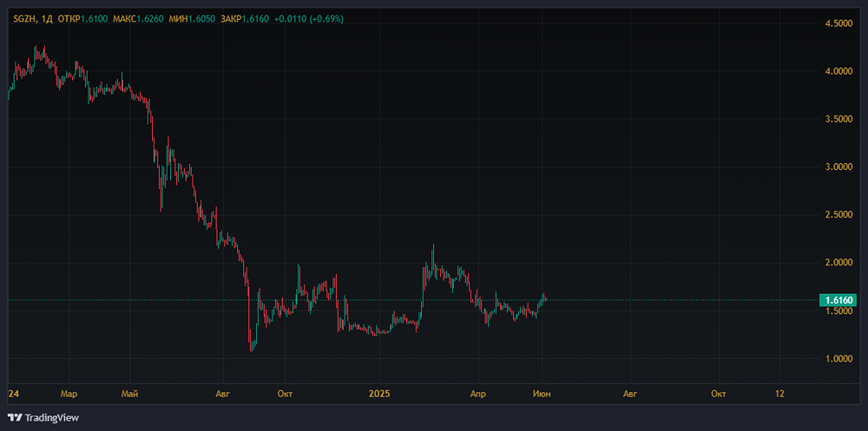Screen dimensions: 868x431
Task: Click the 4.0000 price axis label
Action: (838, 71)
